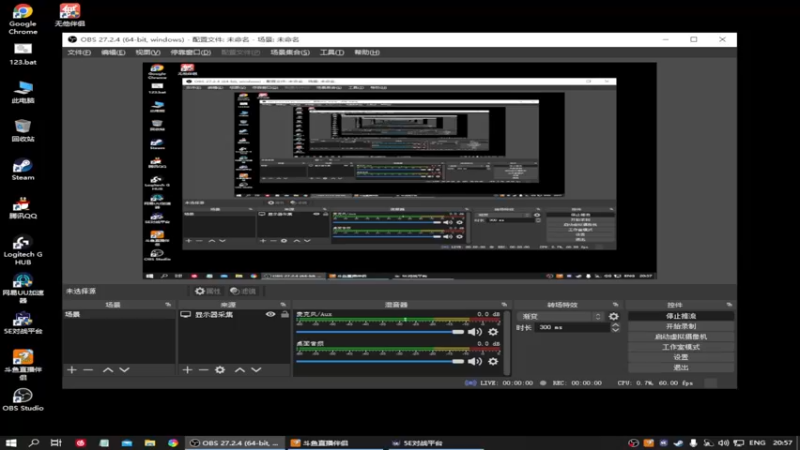The image size is (800, 450).
Task: Open the 停靠窗口(D) menu
Action: [x=190, y=53]
